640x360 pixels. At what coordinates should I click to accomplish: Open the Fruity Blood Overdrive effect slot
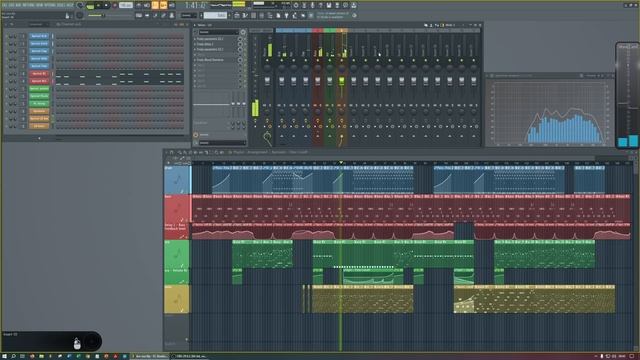pos(216,60)
